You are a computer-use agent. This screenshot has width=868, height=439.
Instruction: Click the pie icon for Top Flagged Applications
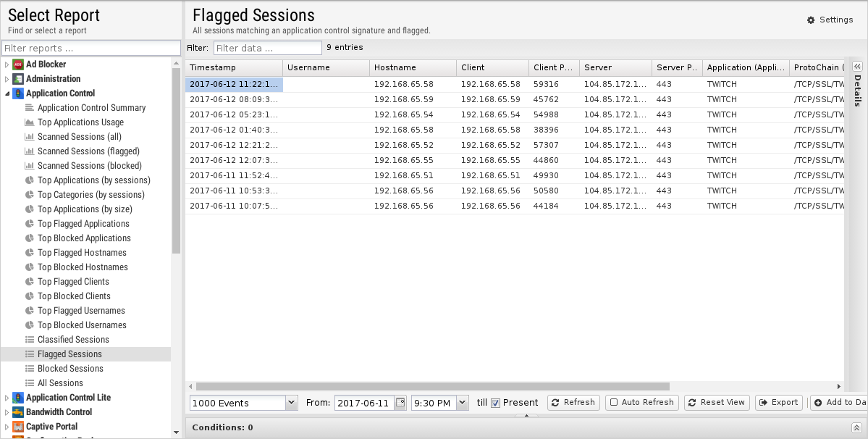30,224
